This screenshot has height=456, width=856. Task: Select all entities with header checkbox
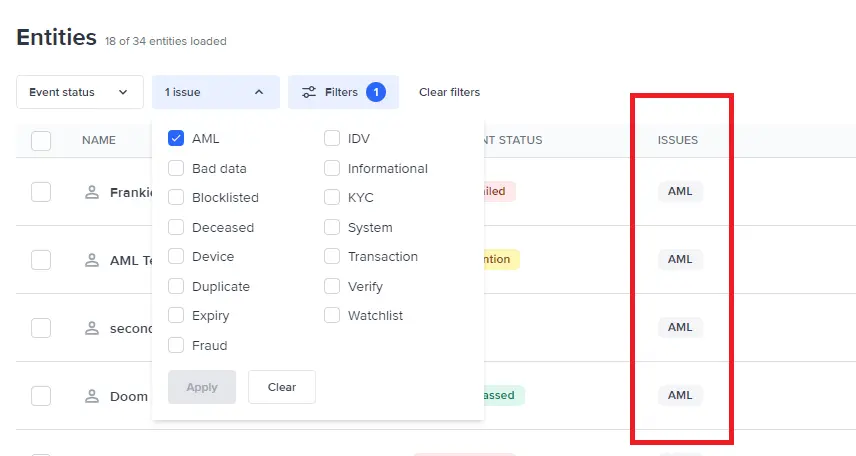(x=41, y=141)
